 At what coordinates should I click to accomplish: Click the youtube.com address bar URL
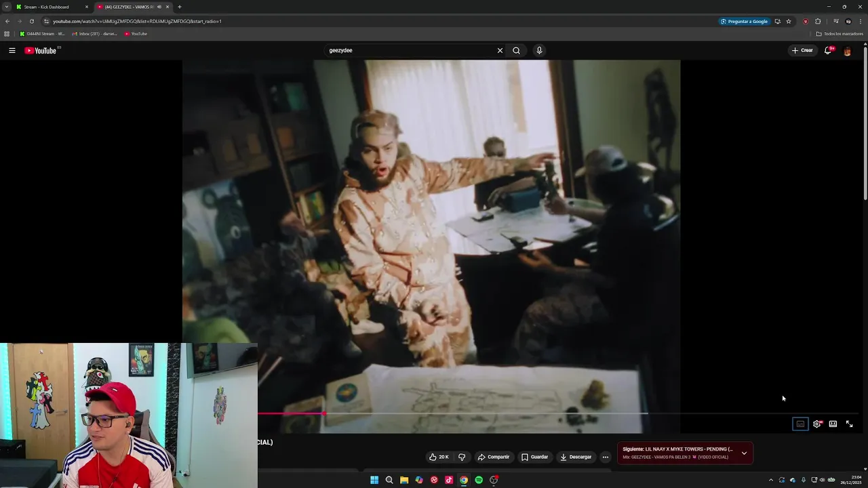click(x=138, y=21)
